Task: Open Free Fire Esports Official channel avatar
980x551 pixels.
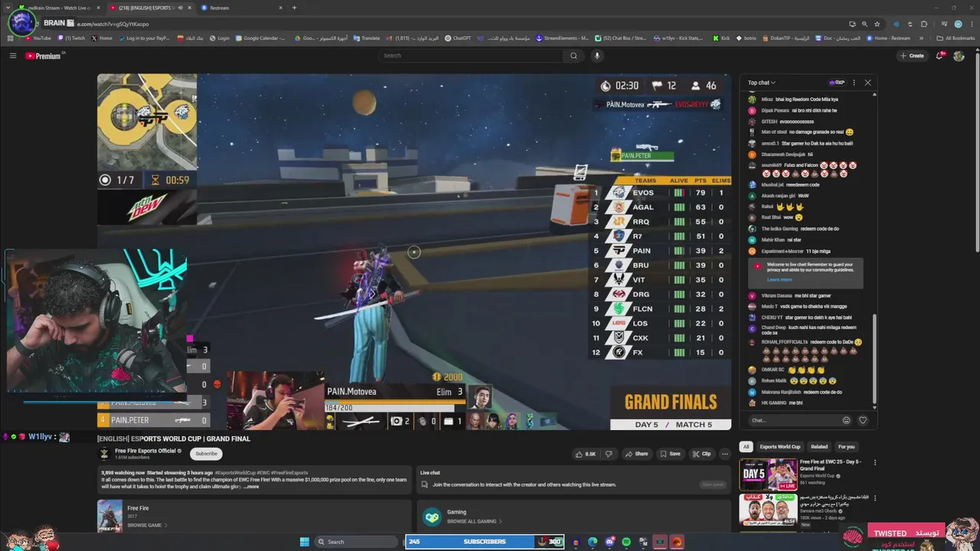Action: (x=104, y=453)
